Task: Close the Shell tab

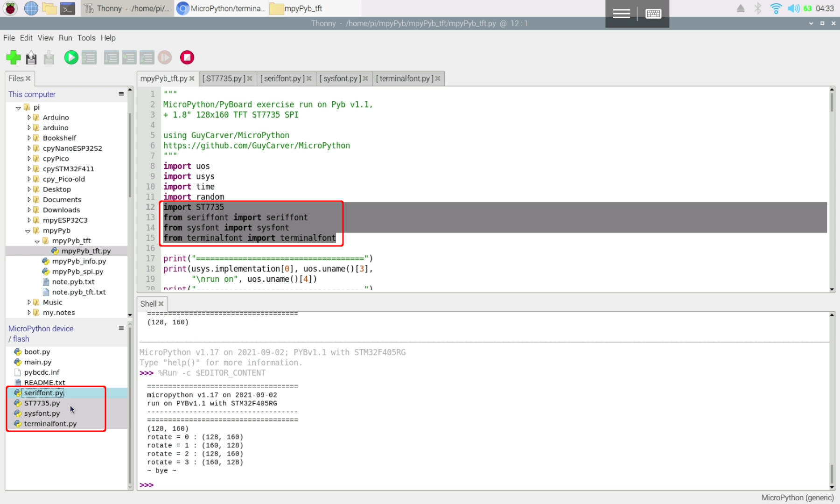Action: (x=160, y=303)
